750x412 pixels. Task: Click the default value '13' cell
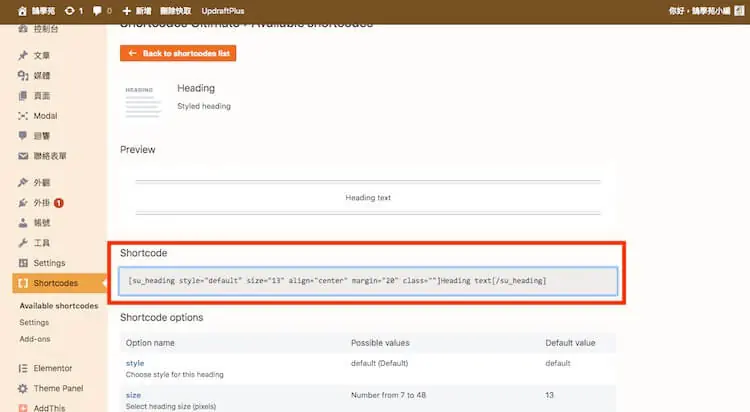(549, 395)
